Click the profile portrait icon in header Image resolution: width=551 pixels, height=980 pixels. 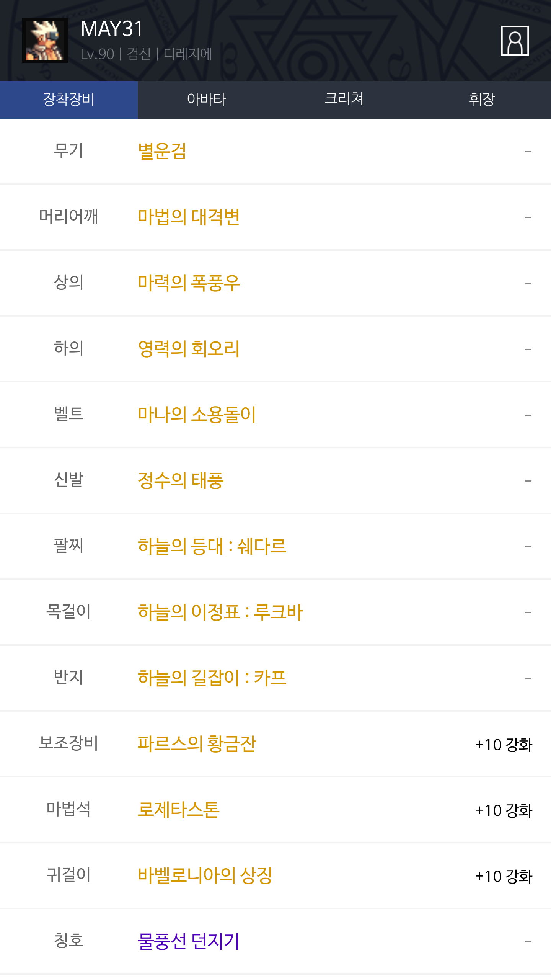515,41
